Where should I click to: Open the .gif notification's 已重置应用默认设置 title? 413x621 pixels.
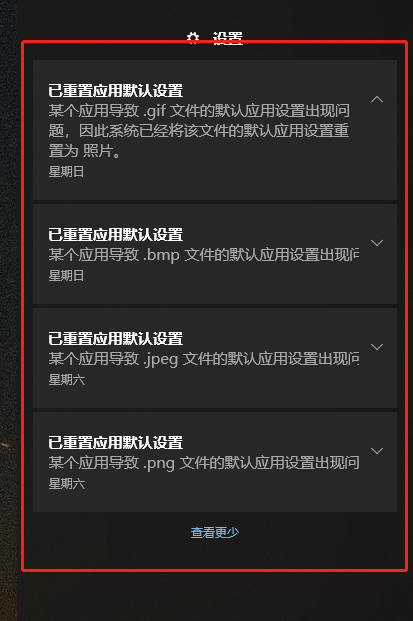tap(115, 91)
